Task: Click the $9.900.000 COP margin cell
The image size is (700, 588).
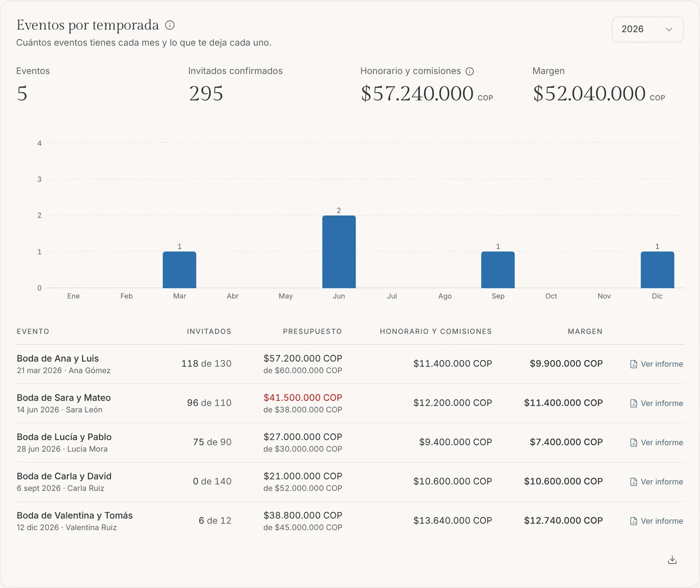Action: coord(566,364)
